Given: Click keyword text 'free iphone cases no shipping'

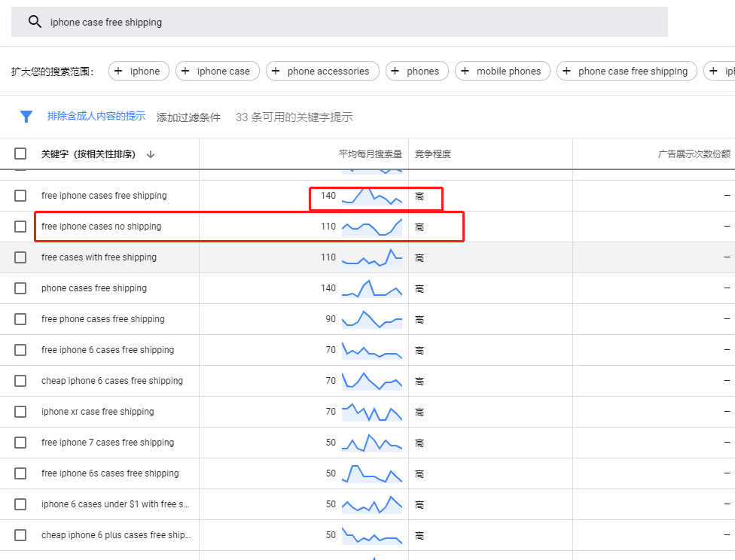Looking at the screenshot, I should [x=101, y=227].
